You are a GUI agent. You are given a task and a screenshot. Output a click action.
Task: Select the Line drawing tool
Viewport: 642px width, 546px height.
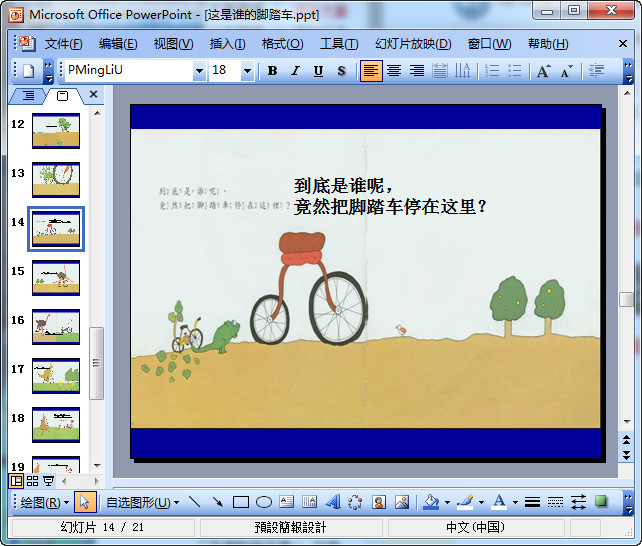pyautogui.click(x=195, y=502)
